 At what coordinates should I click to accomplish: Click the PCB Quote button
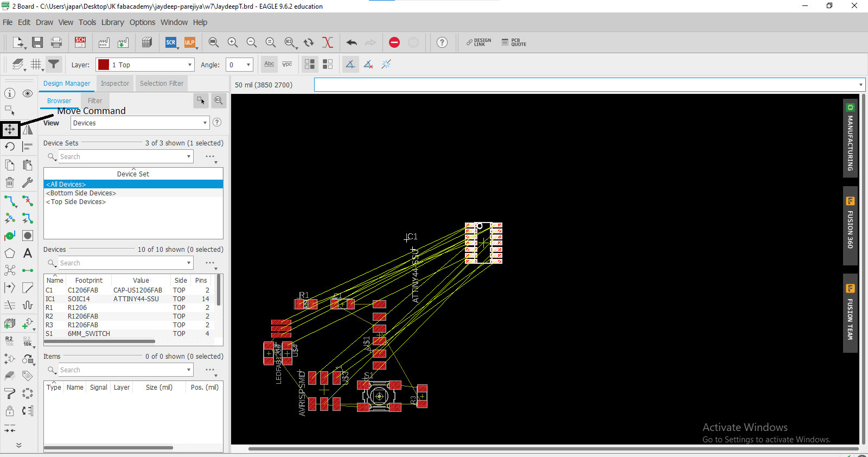514,42
